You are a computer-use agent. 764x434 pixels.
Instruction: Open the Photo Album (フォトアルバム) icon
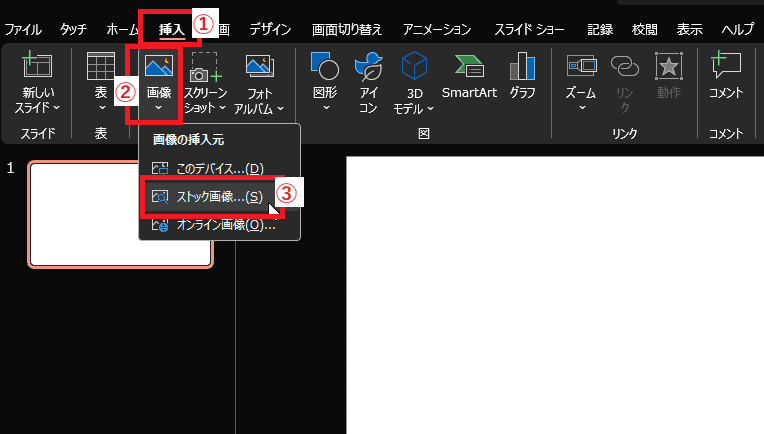click(260, 67)
